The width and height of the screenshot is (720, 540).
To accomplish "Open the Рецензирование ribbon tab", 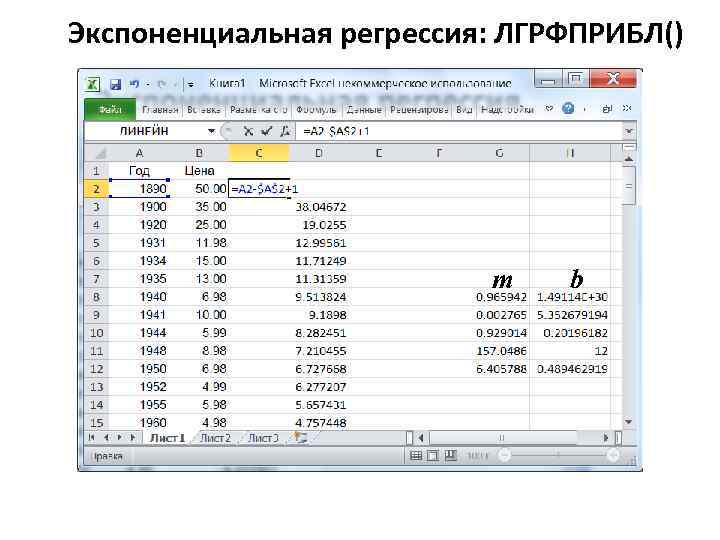I will 419,109.
